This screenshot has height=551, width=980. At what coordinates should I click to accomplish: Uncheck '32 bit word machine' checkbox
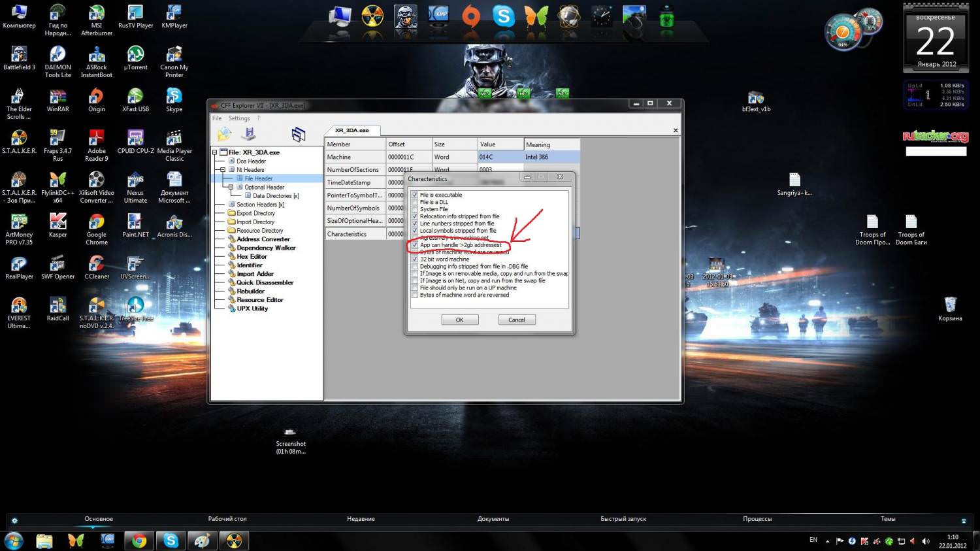pos(415,259)
